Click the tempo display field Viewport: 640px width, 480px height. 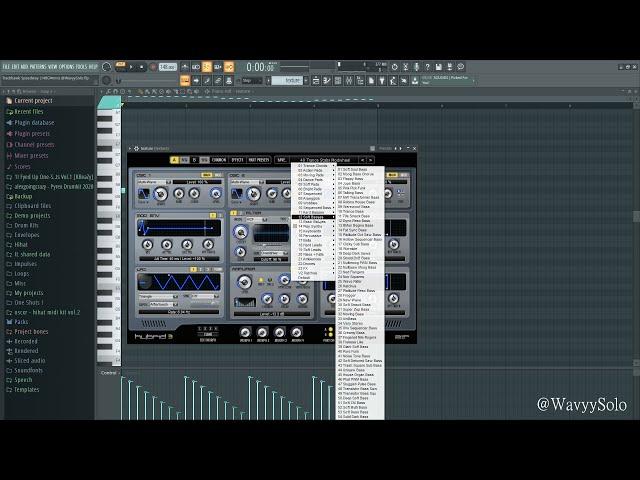click(167, 67)
